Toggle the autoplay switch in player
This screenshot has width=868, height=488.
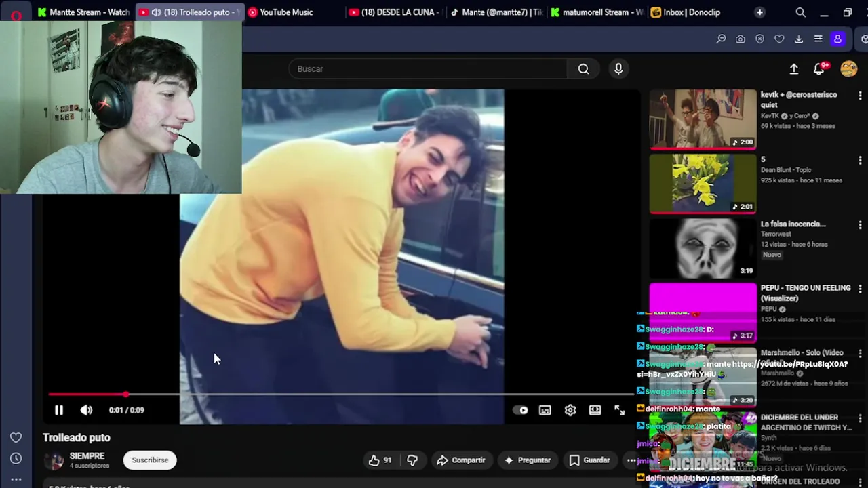(520, 410)
